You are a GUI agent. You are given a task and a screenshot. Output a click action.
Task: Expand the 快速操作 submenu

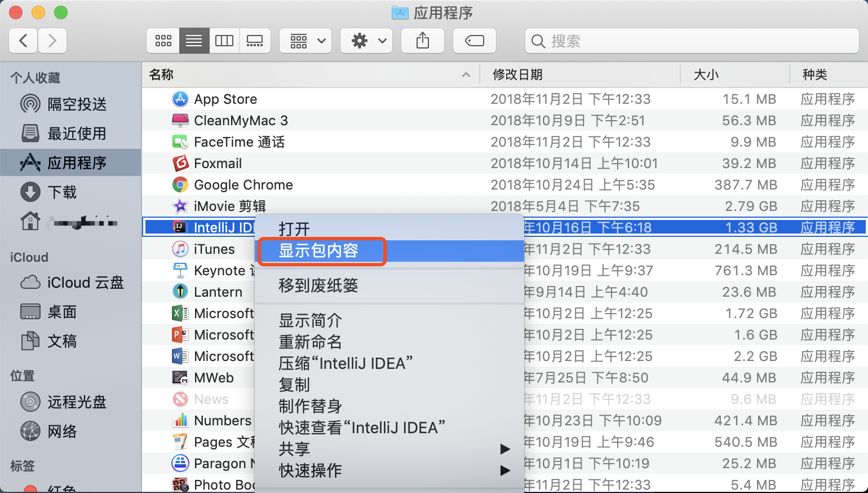[x=389, y=470]
